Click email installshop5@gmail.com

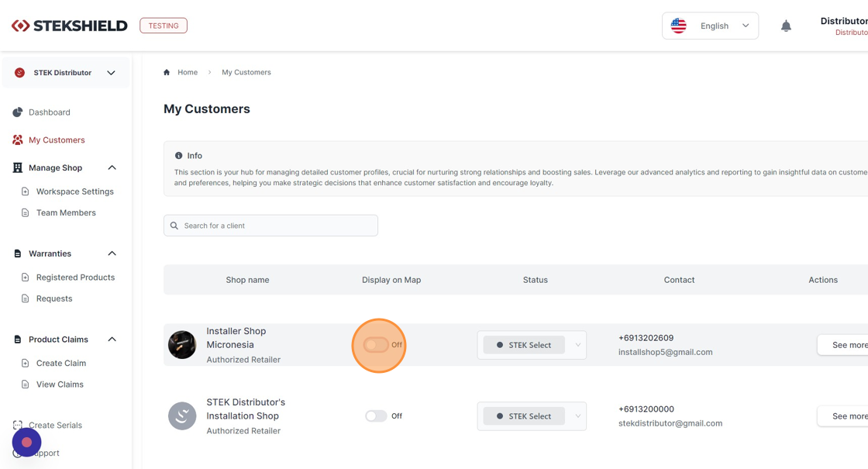[666, 352]
